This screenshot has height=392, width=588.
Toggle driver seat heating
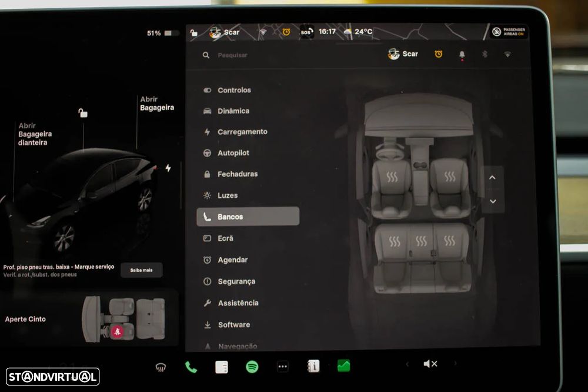tap(392, 177)
